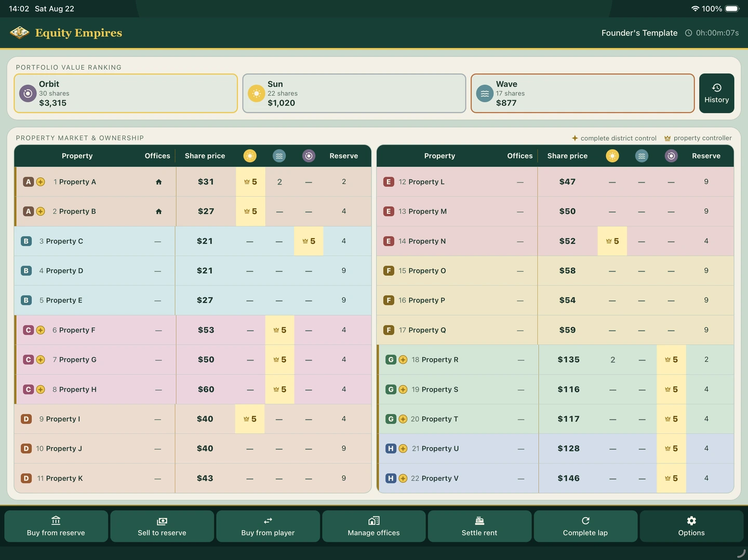Click the Orbit column icon in the right table header

coord(672,156)
